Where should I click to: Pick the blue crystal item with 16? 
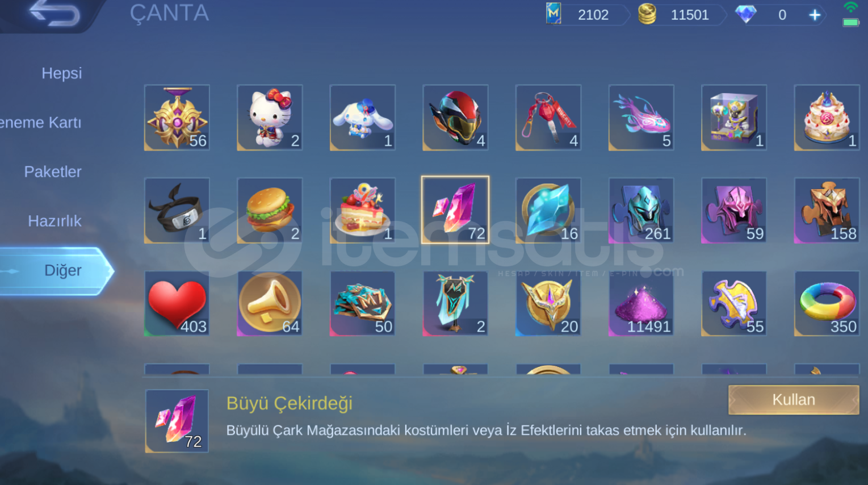click(548, 211)
